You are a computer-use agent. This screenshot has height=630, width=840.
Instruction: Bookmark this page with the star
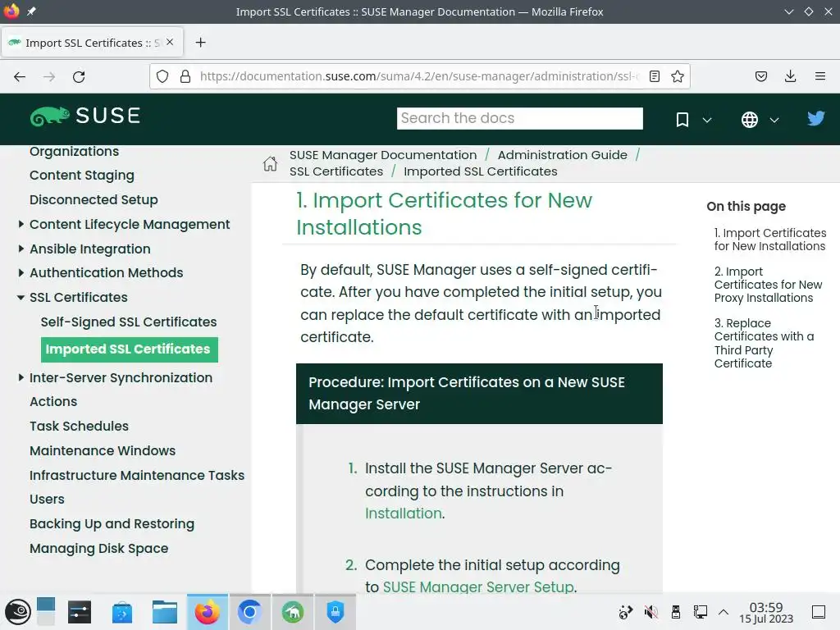[x=678, y=76]
